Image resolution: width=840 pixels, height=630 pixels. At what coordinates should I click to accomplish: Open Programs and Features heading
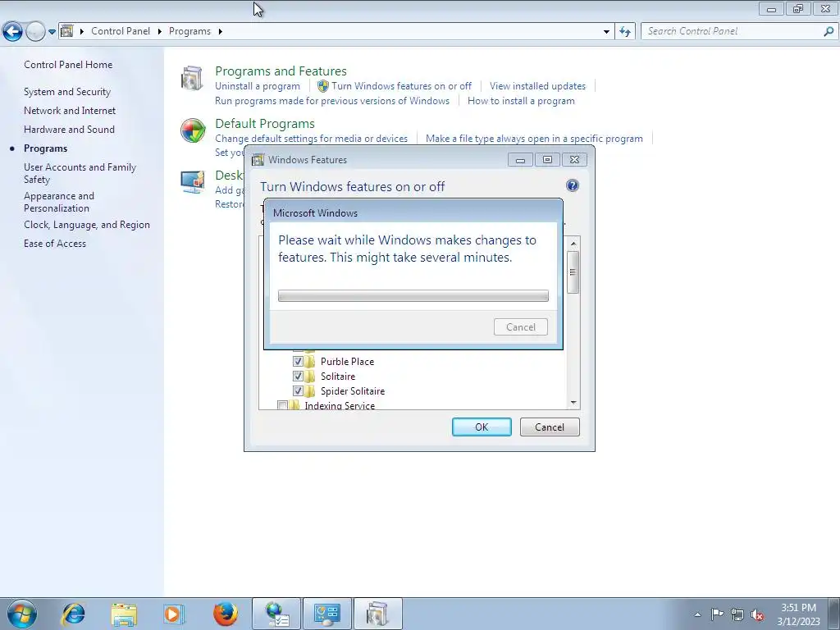(281, 71)
